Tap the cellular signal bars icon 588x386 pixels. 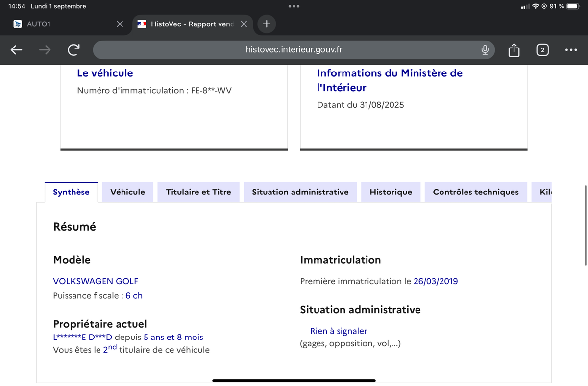coord(525,6)
